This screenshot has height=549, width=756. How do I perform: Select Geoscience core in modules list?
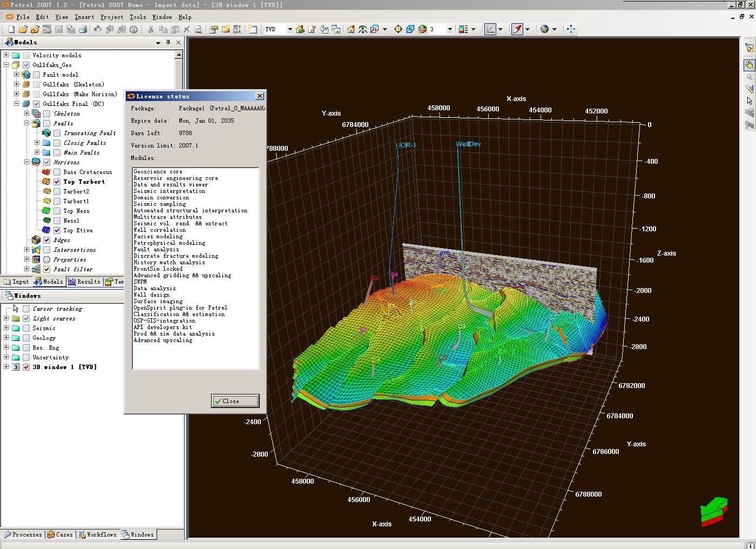tap(158, 172)
